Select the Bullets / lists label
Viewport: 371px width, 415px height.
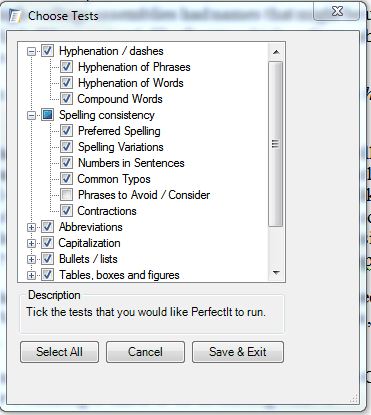(x=88, y=259)
